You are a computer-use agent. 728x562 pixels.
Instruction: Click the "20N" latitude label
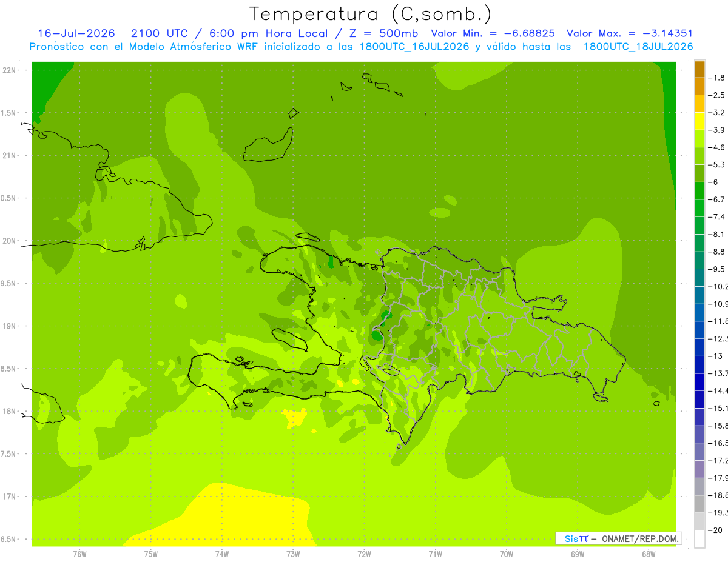pyautogui.click(x=9, y=241)
